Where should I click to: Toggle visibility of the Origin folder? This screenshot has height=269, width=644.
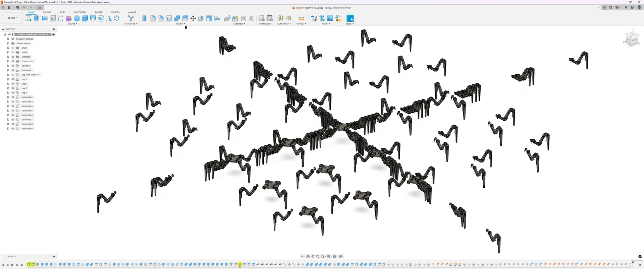[x=13, y=48]
